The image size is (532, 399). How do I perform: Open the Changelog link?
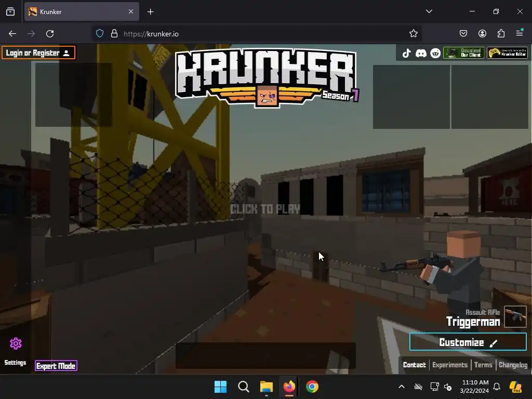513,365
